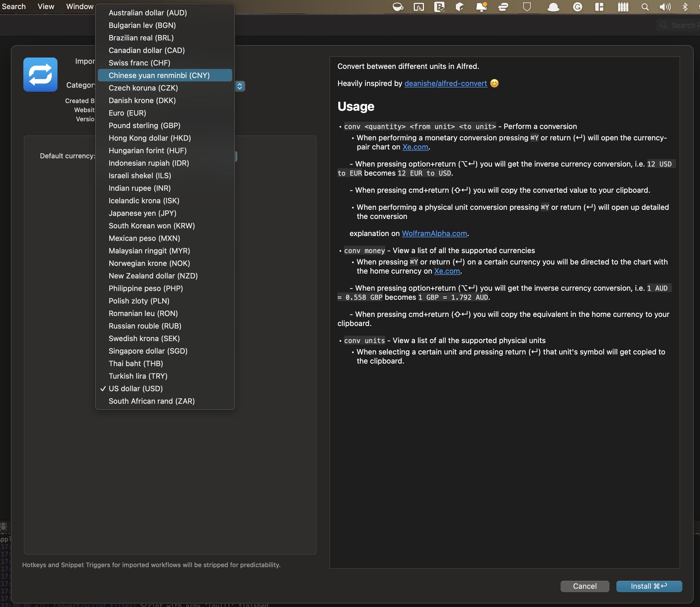Select Japanese yen (JPY) in list
Viewport: 700px width, 607px height.
point(142,213)
